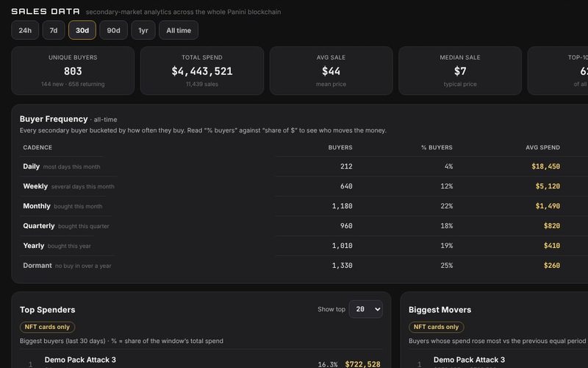Click the Monthly avg spend $1,490

coord(548,206)
